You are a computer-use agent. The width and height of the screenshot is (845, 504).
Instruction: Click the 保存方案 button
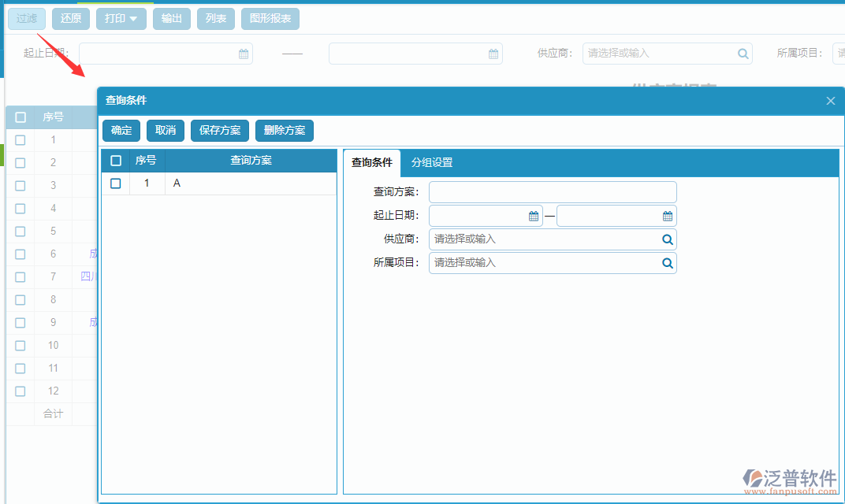[219, 130]
